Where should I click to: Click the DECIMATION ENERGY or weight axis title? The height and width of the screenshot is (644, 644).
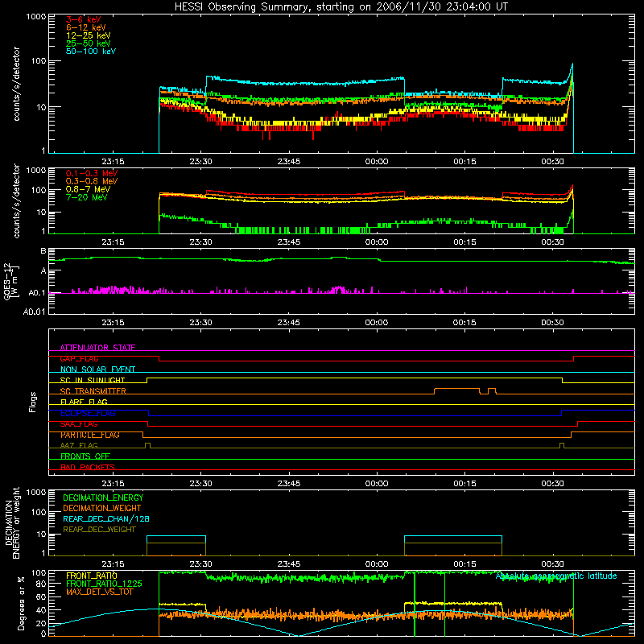point(12,522)
